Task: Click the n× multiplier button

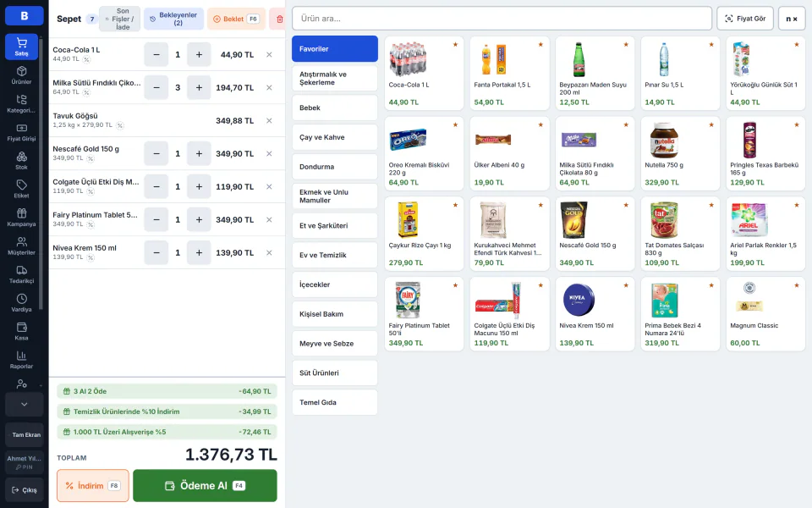Action: pos(792,19)
